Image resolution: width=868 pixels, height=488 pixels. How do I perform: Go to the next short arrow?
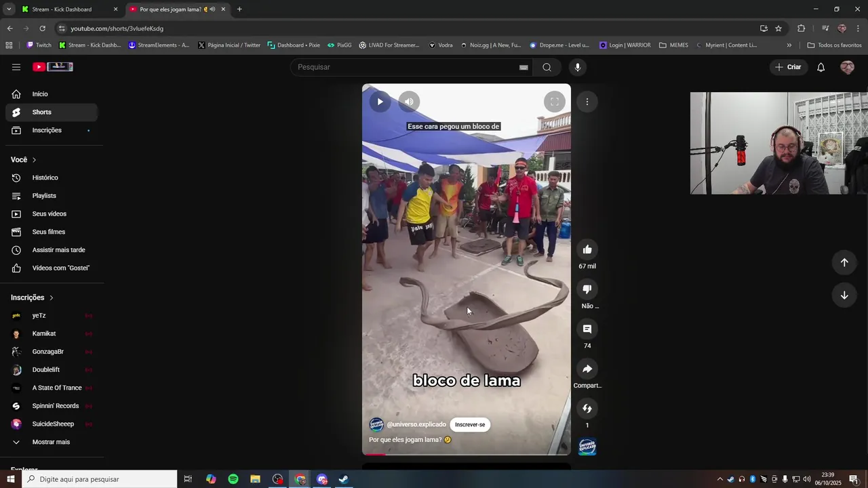(844, 295)
